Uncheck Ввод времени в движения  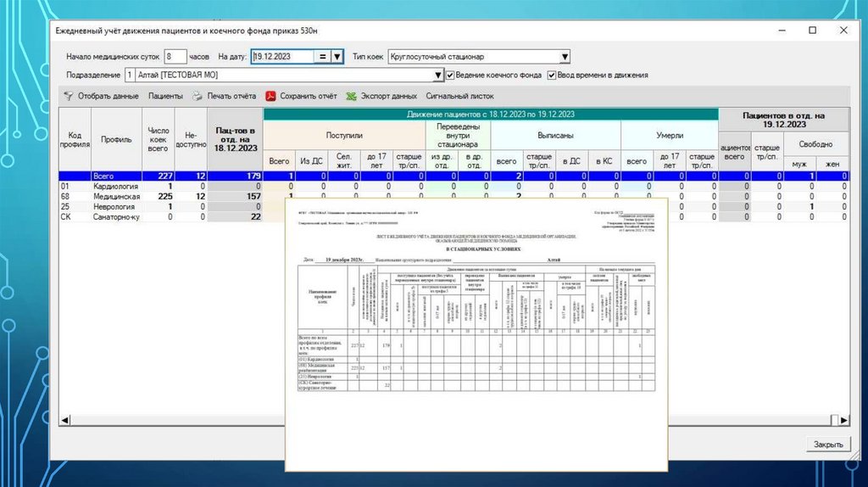point(552,76)
